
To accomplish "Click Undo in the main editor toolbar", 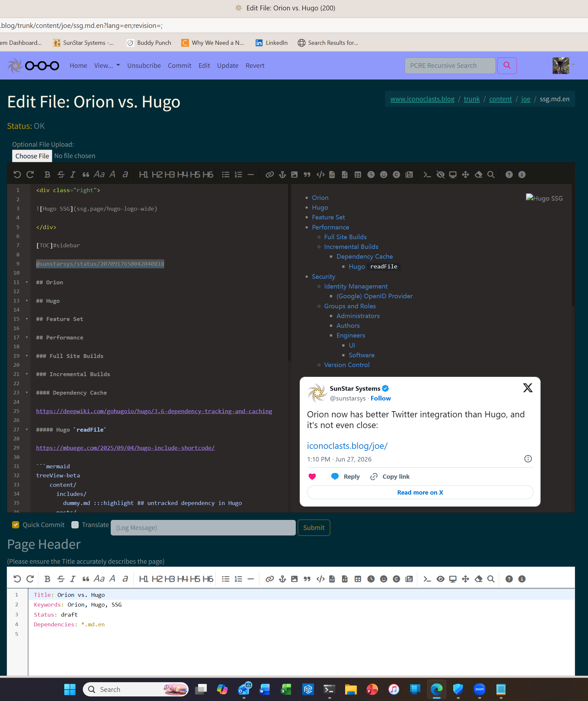I will 17,175.
